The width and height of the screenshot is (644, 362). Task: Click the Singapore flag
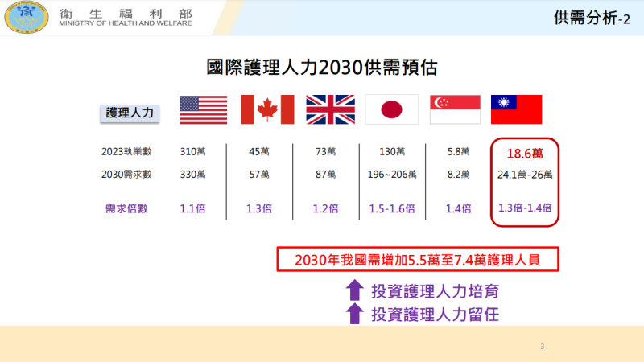(455, 109)
